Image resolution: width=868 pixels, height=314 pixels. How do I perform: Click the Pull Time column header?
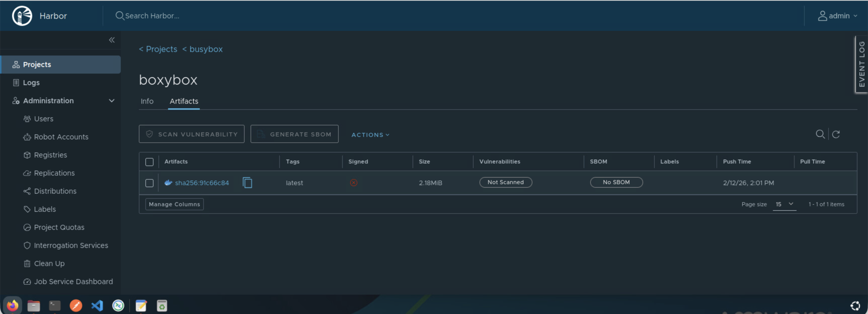click(x=812, y=162)
